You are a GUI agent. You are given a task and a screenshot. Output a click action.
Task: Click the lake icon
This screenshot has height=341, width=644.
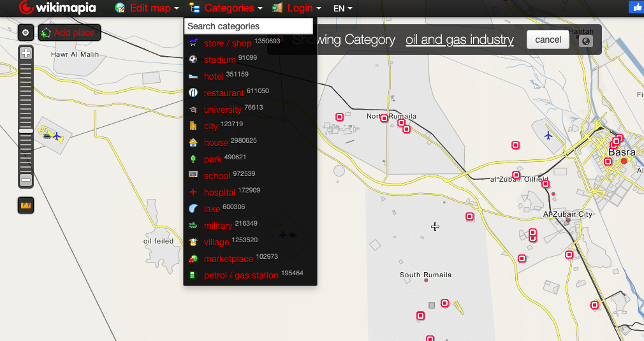tap(193, 208)
